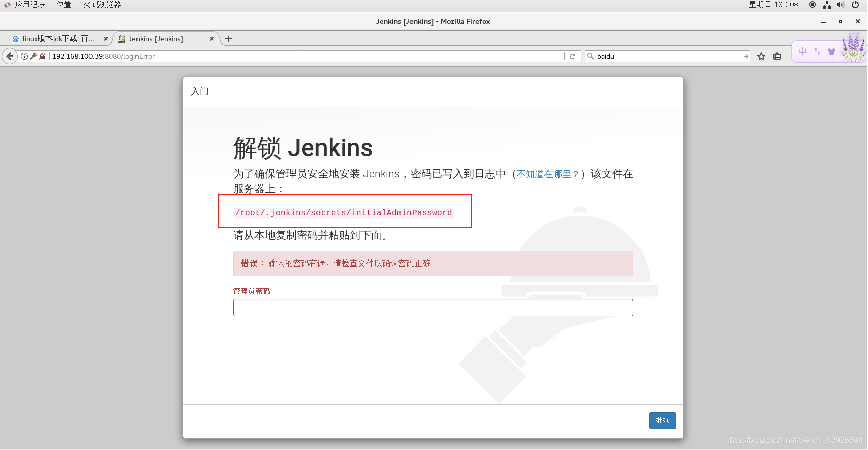Click the 请从本地复制密码并粘贴到下面 text
This screenshot has height=450, width=868.
click(310, 235)
